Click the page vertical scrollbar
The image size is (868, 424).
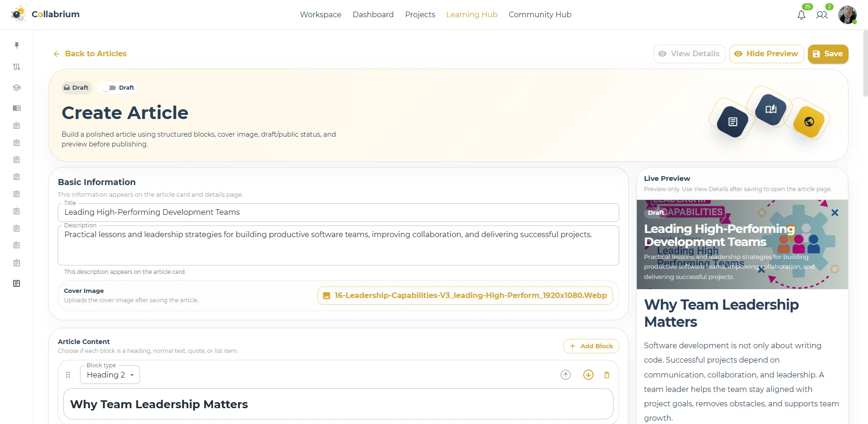(865, 63)
